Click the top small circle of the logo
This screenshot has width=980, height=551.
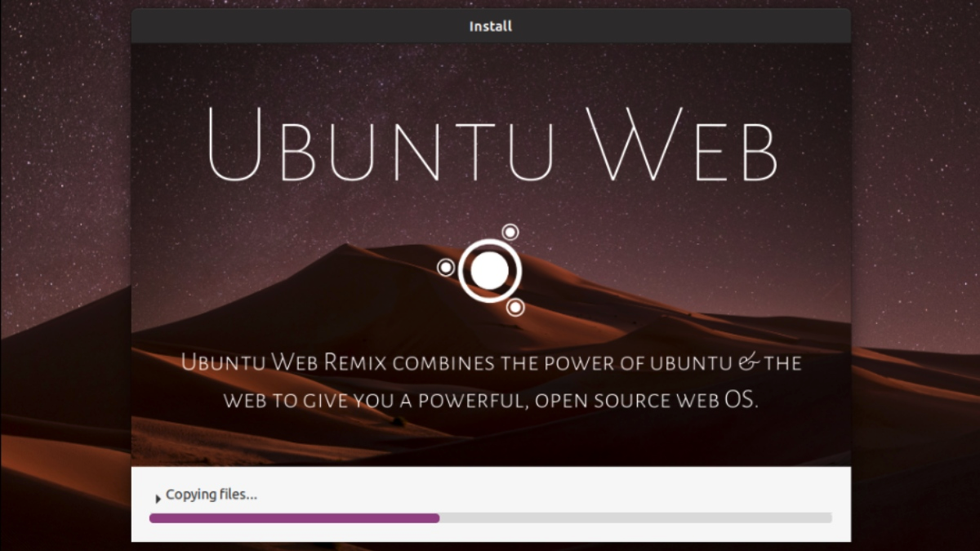[510, 233]
